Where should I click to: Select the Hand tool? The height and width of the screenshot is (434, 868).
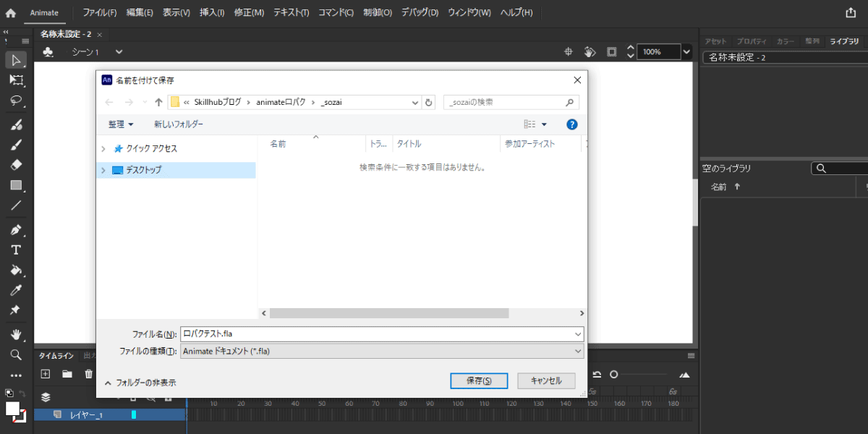(16, 334)
